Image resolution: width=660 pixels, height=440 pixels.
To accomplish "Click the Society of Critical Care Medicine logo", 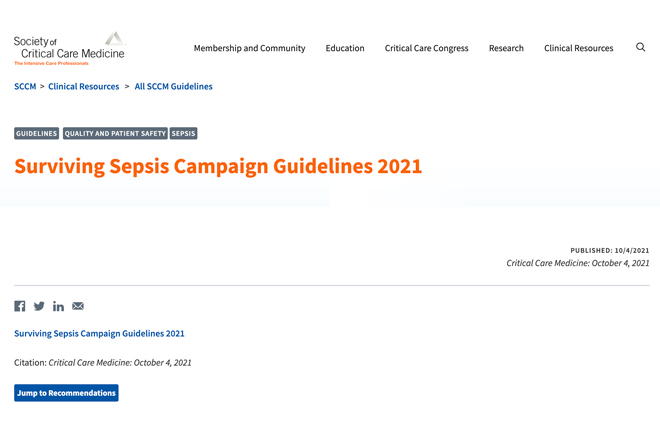I will pyautogui.click(x=69, y=49).
